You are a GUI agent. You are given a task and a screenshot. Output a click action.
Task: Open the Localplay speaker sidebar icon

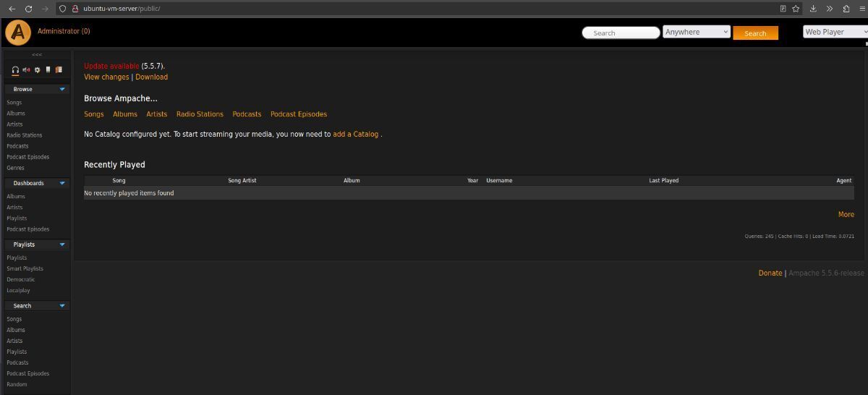tap(26, 70)
